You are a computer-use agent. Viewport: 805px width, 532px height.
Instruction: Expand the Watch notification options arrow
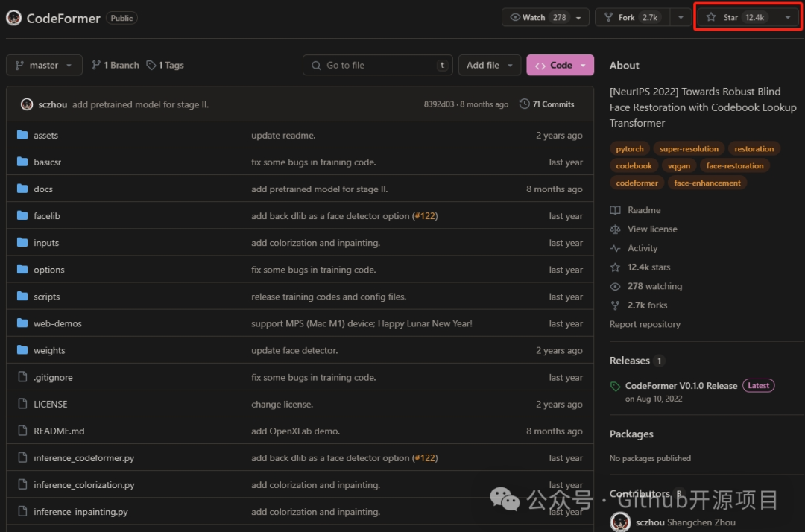[579, 17]
